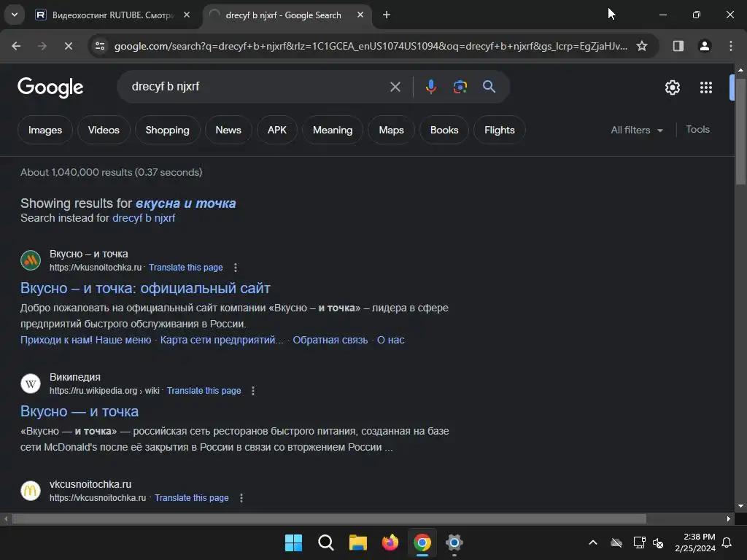This screenshot has height=560, width=747.
Task: Close the Google Search tab
Action: 360,15
